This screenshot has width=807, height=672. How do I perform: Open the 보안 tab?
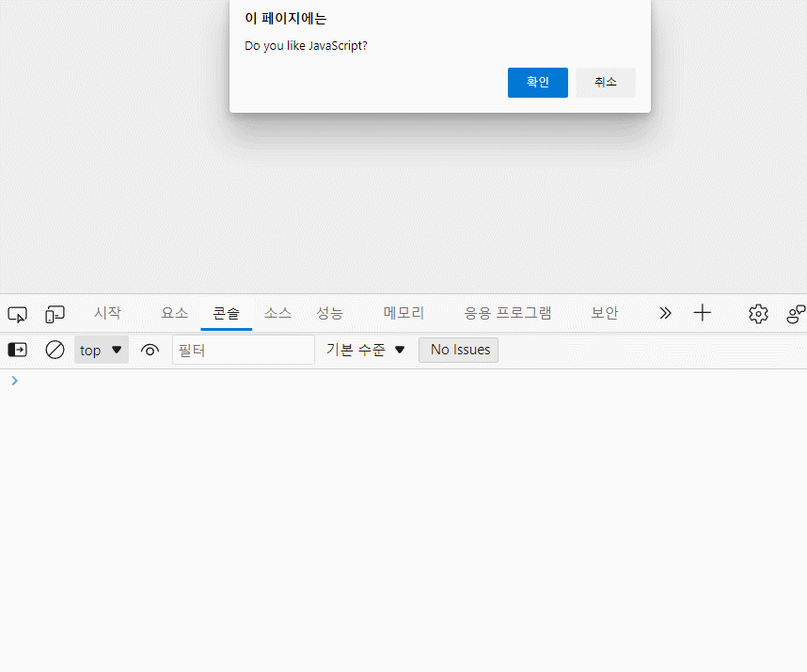click(x=605, y=313)
